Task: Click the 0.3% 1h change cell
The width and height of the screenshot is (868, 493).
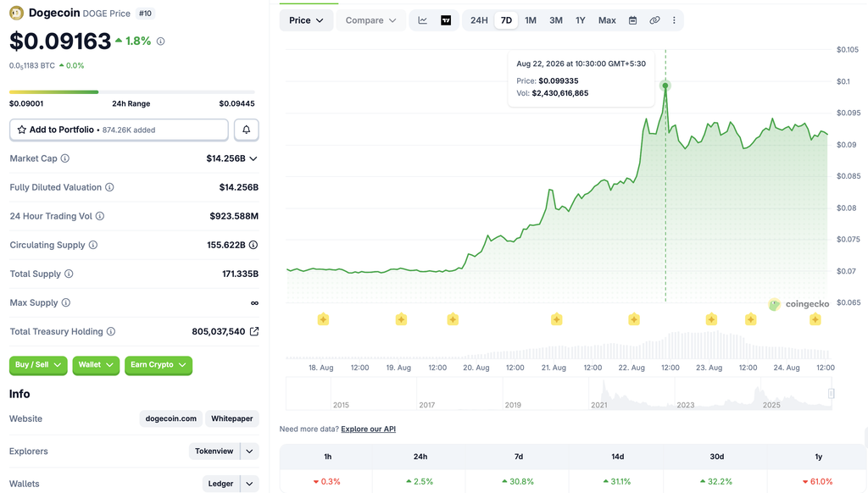Action: pyautogui.click(x=326, y=481)
